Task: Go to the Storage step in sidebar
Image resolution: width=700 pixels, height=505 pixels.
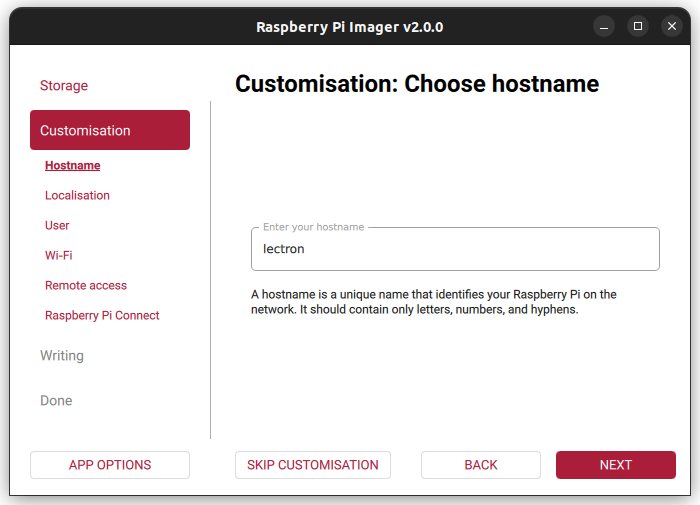Action: [x=64, y=86]
